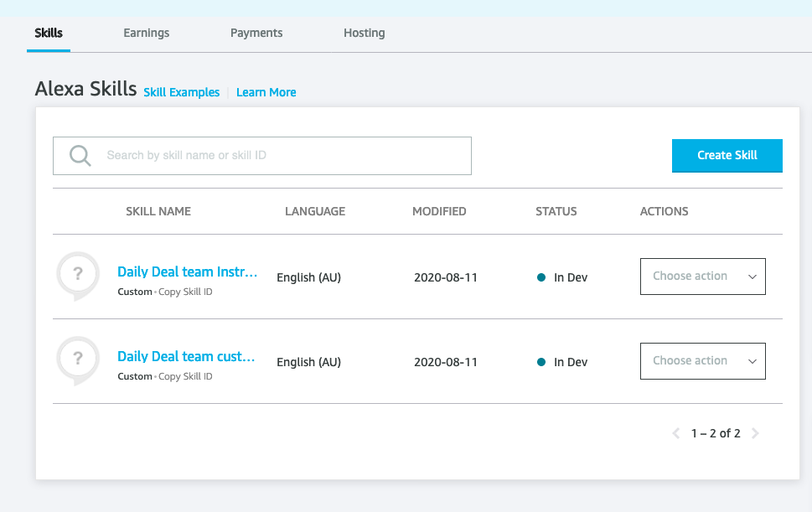Click the Daily Deal team Instr… skill icon

(x=78, y=276)
